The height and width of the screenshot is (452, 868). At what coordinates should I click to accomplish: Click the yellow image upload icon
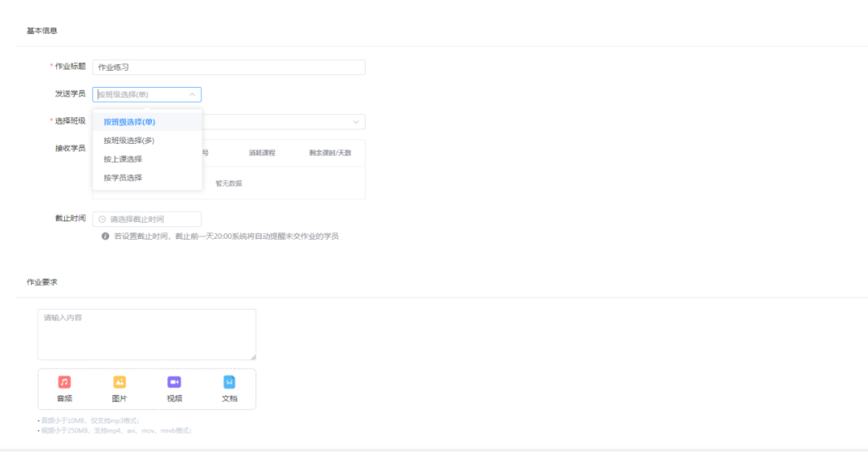click(119, 382)
